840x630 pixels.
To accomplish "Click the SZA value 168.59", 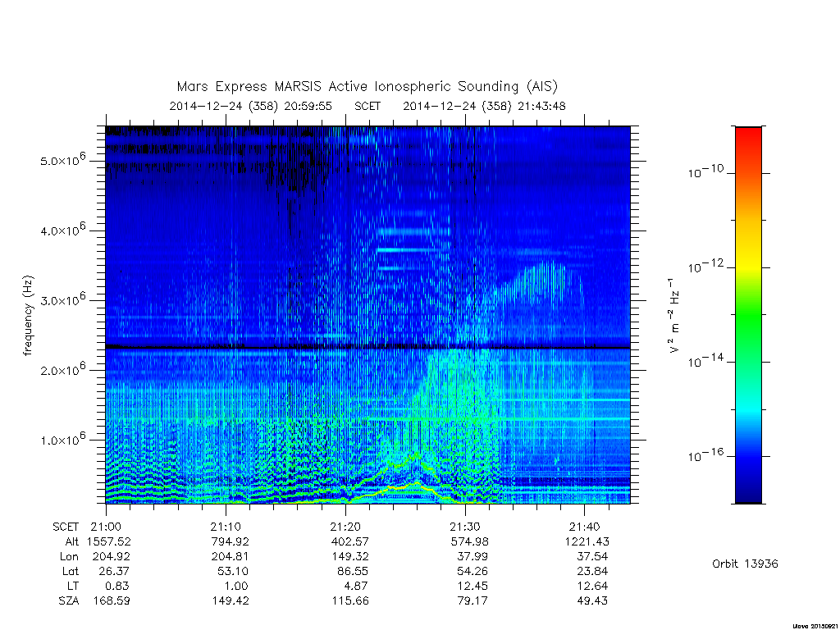I will click(x=109, y=600).
